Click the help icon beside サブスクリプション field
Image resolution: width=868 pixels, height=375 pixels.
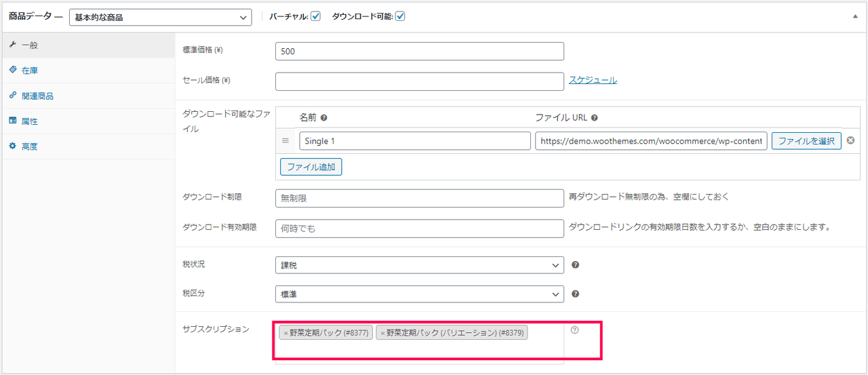574,330
